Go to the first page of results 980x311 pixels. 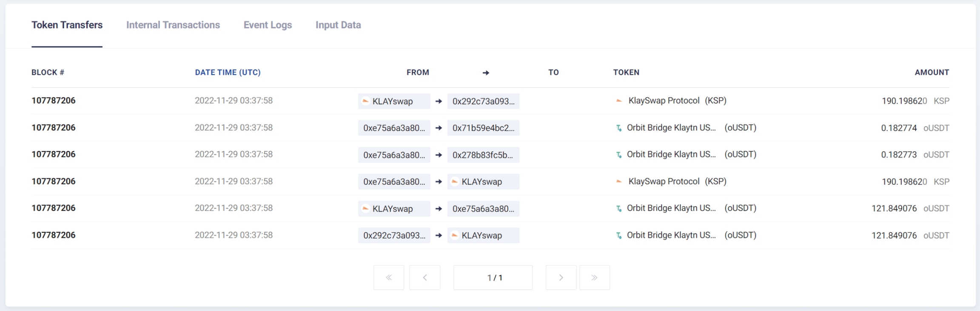point(388,277)
